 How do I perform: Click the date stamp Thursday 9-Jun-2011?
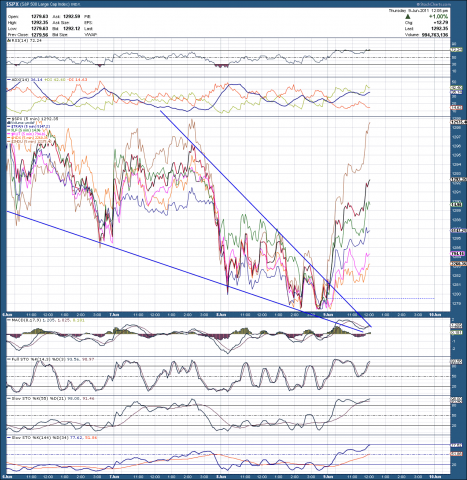coord(410,11)
